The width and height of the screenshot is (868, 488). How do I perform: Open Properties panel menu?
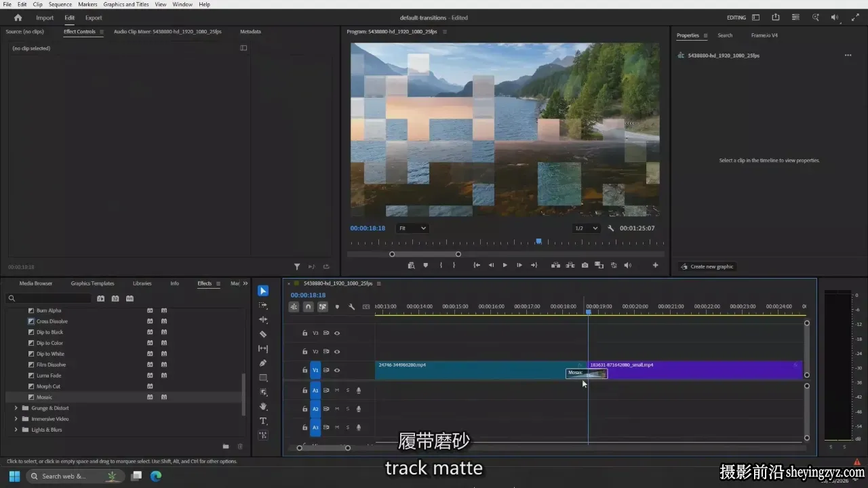click(x=705, y=35)
